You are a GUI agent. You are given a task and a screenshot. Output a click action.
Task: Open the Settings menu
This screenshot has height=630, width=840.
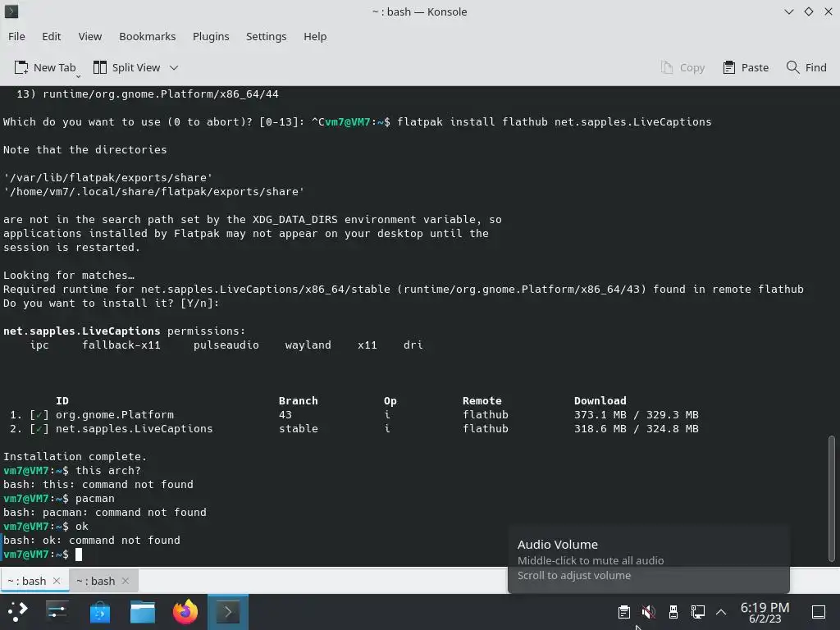pos(267,36)
